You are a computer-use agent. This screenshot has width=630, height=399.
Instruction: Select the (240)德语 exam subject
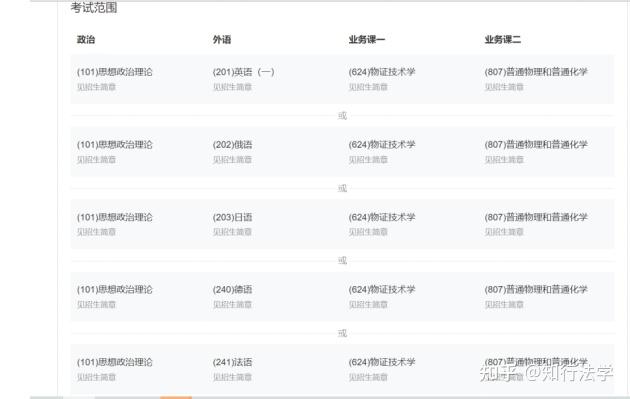(x=232, y=290)
